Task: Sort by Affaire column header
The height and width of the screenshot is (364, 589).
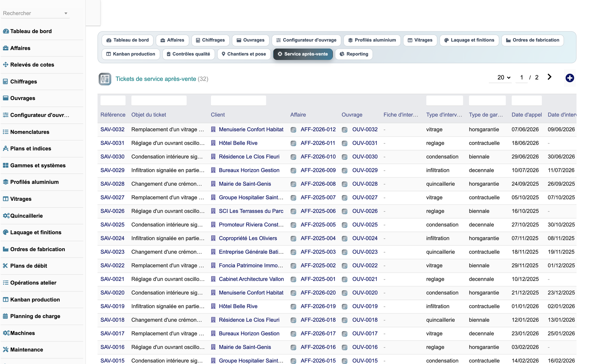Action: (298, 115)
